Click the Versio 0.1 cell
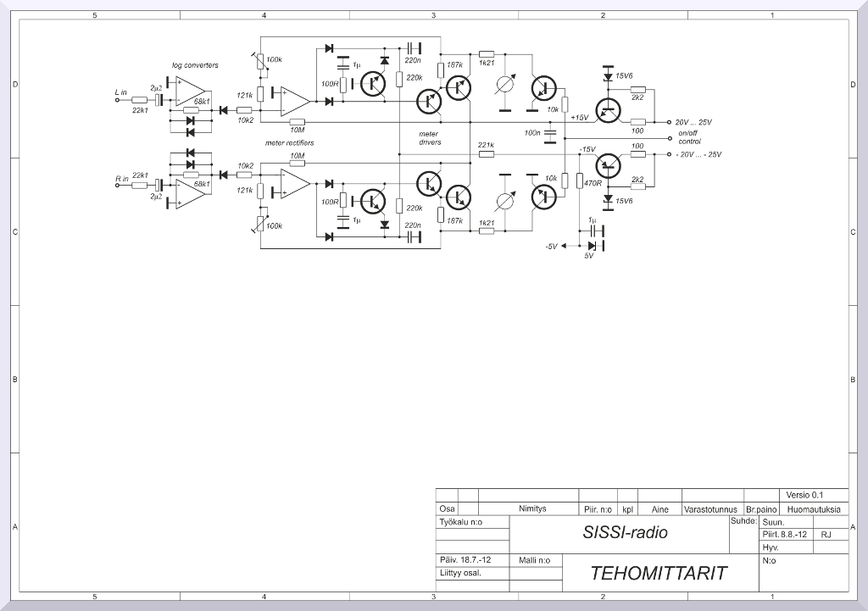Viewport: 868px width, 611px height. coord(804,495)
